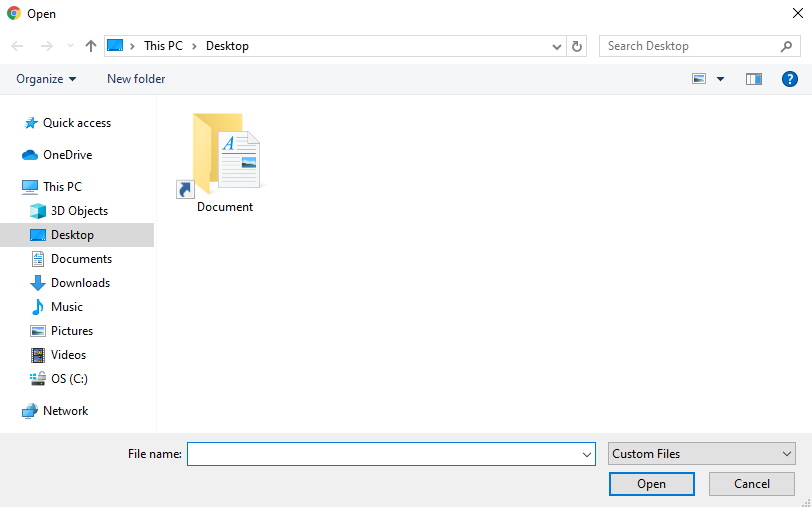Open OneDrive in the sidebar
This screenshot has width=812, height=507.
click(67, 155)
